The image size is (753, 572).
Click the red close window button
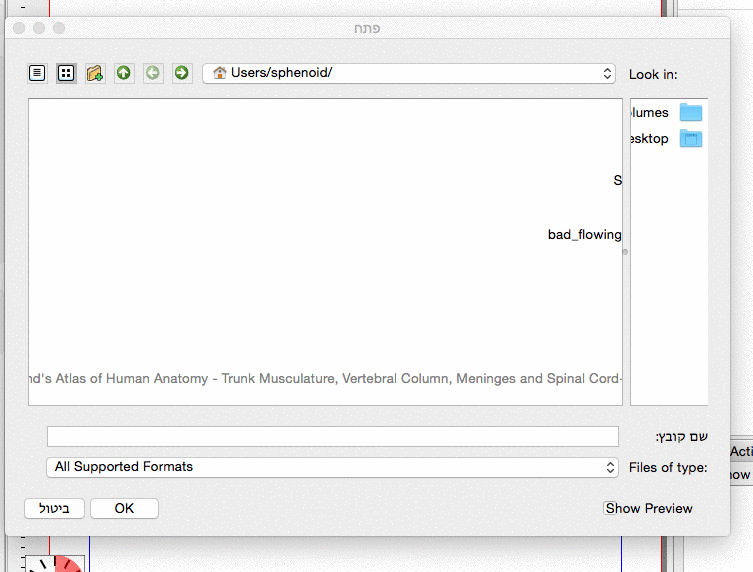19,28
